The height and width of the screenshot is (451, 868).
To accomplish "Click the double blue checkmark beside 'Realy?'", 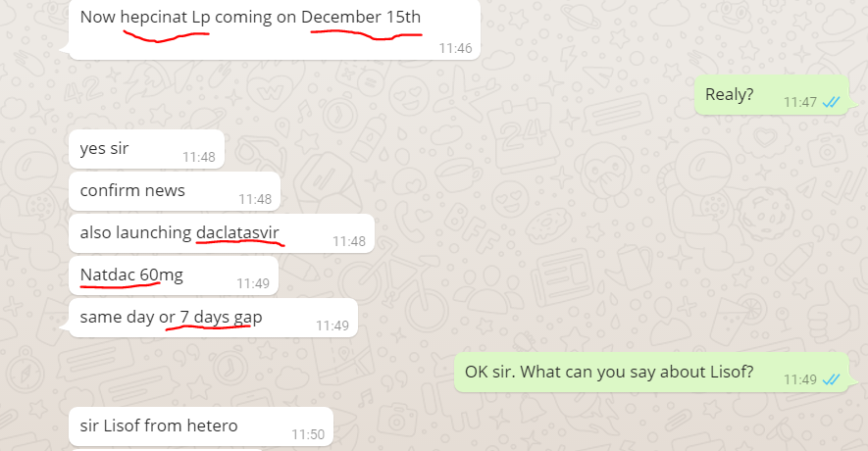I will tap(831, 102).
